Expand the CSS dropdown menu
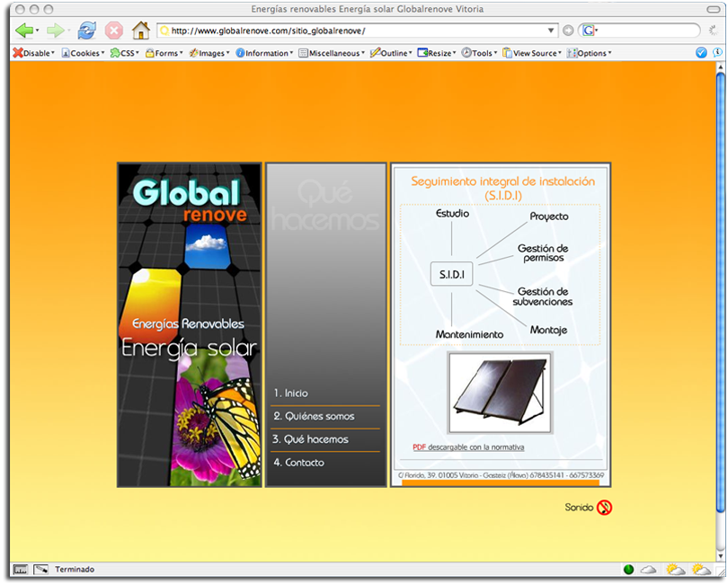Viewport: 728px width, 584px height. tap(125, 53)
